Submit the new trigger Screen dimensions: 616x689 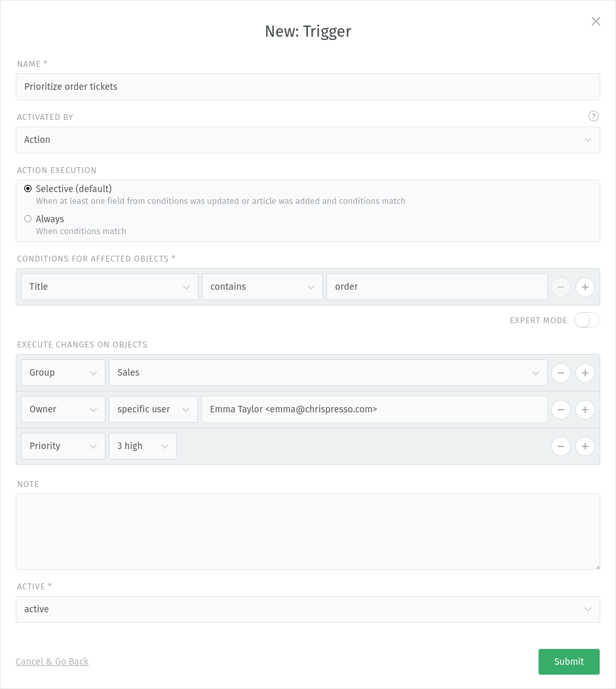[569, 661]
